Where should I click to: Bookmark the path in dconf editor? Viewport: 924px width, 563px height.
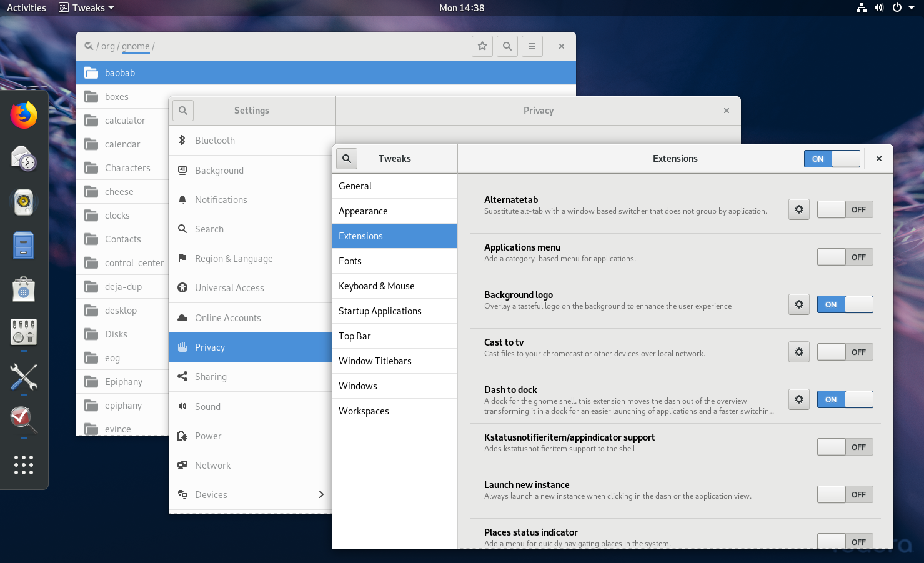482,46
